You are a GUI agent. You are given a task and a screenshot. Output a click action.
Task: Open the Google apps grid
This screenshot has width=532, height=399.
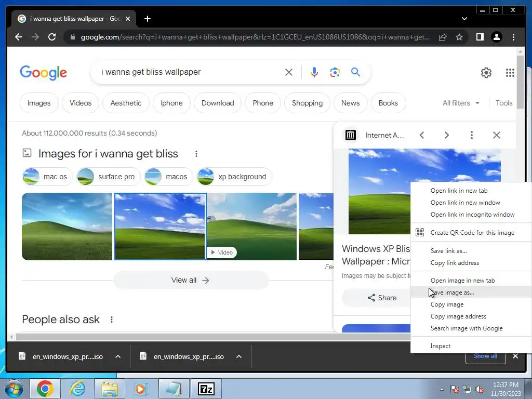coord(510,72)
